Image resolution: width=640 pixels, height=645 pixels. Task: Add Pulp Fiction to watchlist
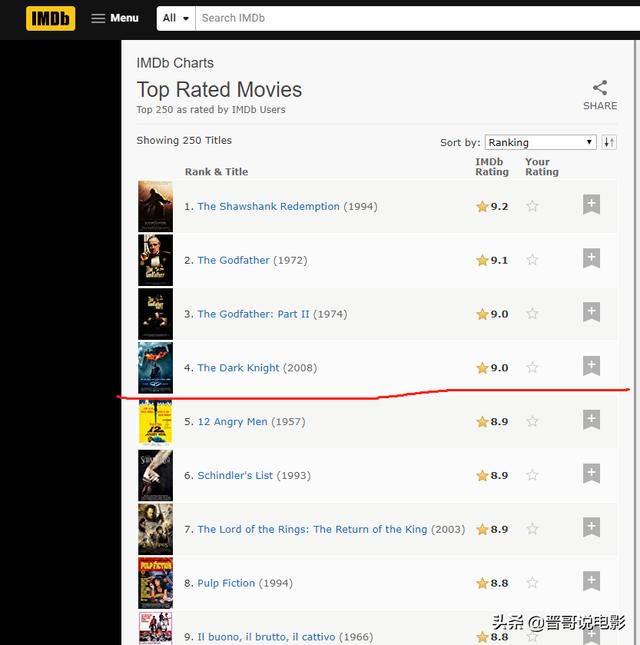pos(591,581)
